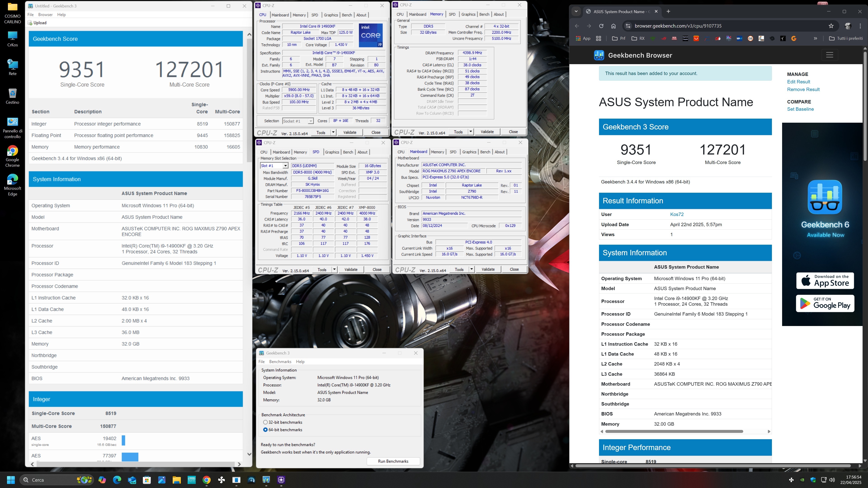Open the Windows Start menu

click(x=11, y=480)
